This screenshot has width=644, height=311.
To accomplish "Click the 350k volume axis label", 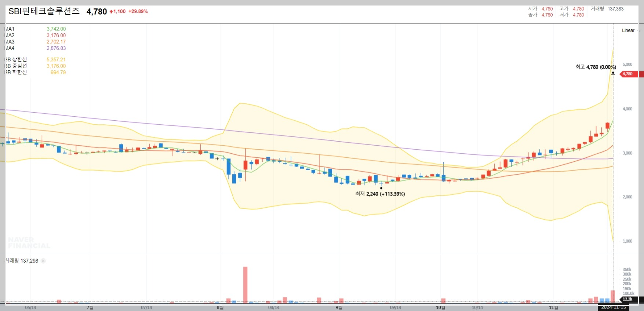I will (627, 270).
